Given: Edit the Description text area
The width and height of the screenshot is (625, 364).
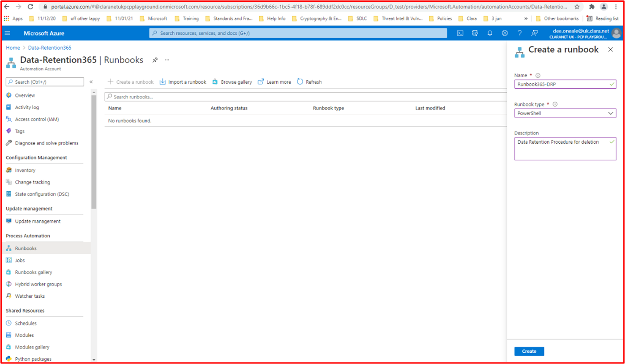Looking at the screenshot, I should pyautogui.click(x=565, y=149).
